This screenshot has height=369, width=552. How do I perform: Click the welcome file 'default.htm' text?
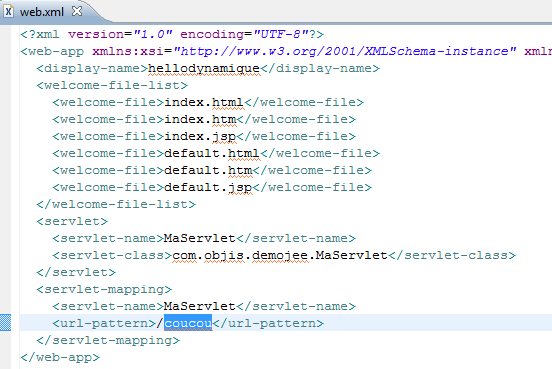[x=208, y=170]
